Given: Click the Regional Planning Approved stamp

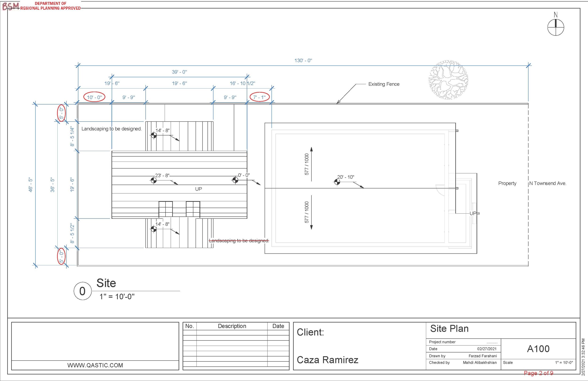Looking at the screenshot, I should click(x=51, y=6).
